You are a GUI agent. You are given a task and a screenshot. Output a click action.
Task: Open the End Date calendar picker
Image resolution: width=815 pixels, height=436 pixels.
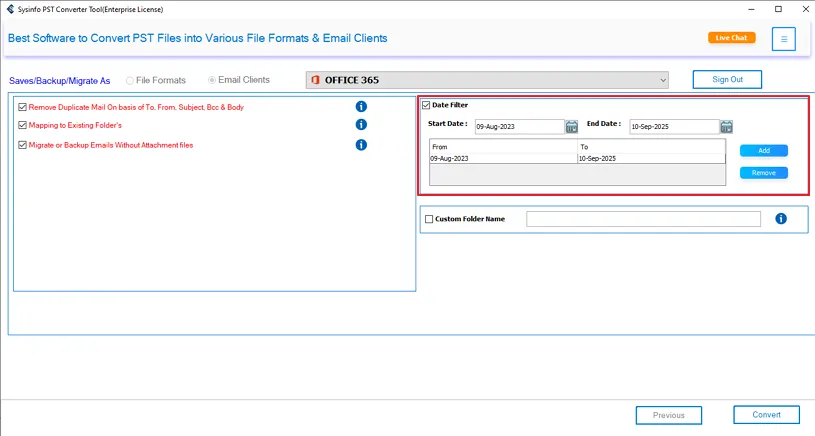coord(727,127)
